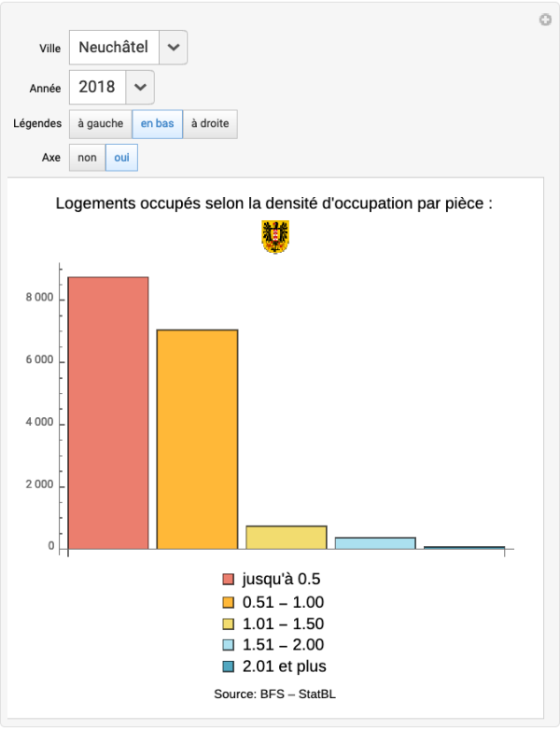Image resolution: width=560 pixels, height=729 pixels.
Task: Select the en bas legend option
Action: 157,123
